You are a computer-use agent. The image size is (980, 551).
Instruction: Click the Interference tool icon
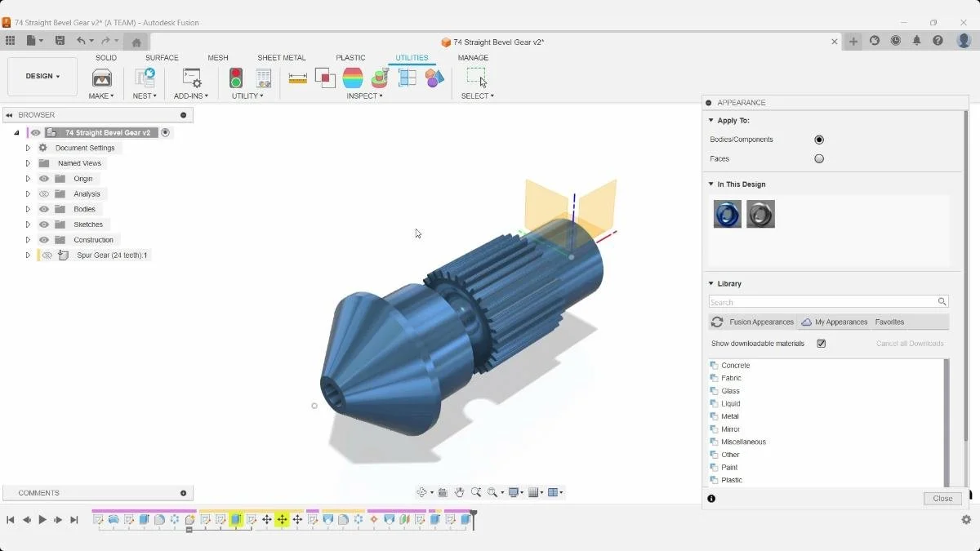tap(325, 78)
